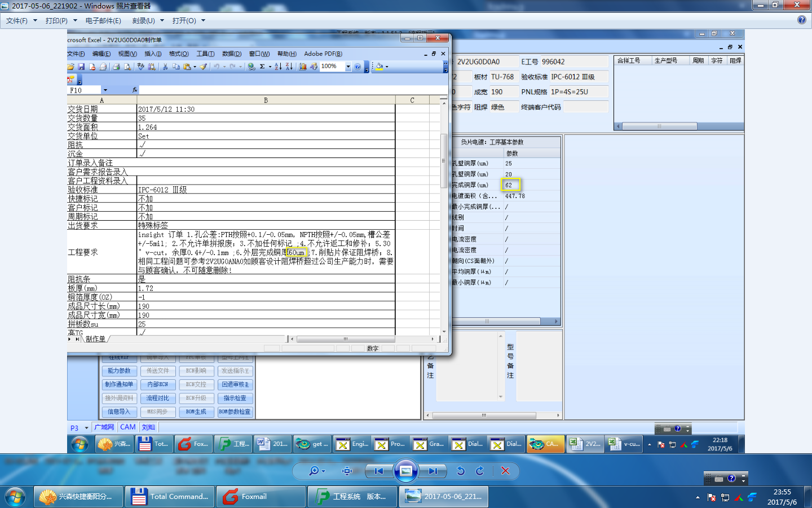Click the format painter brush in Excel

coord(203,67)
